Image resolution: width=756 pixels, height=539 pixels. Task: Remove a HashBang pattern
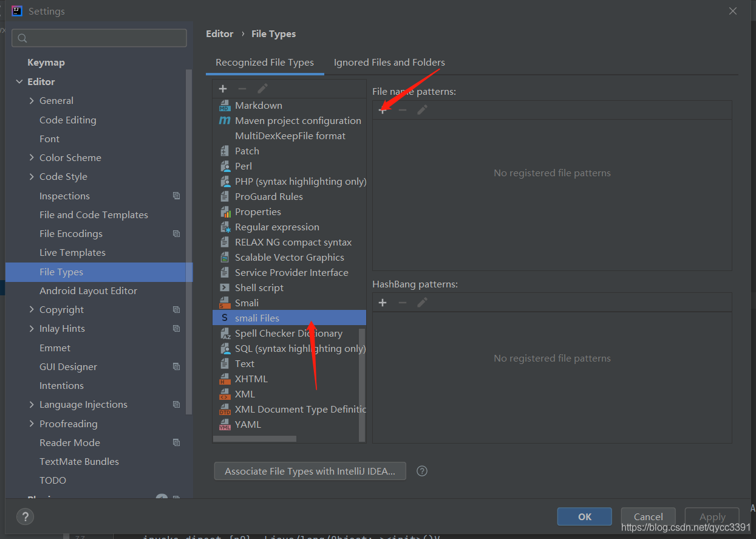tap(402, 303)
